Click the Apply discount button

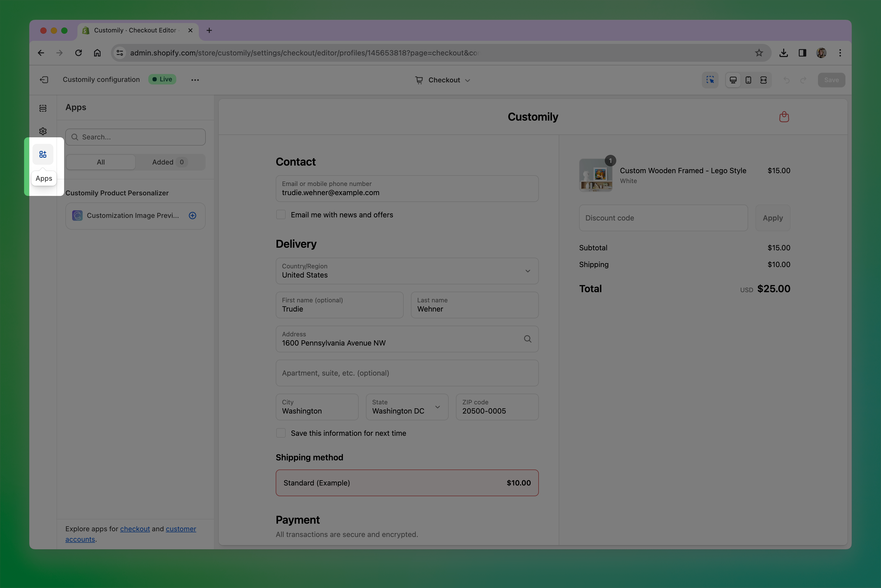pos(773,218)
